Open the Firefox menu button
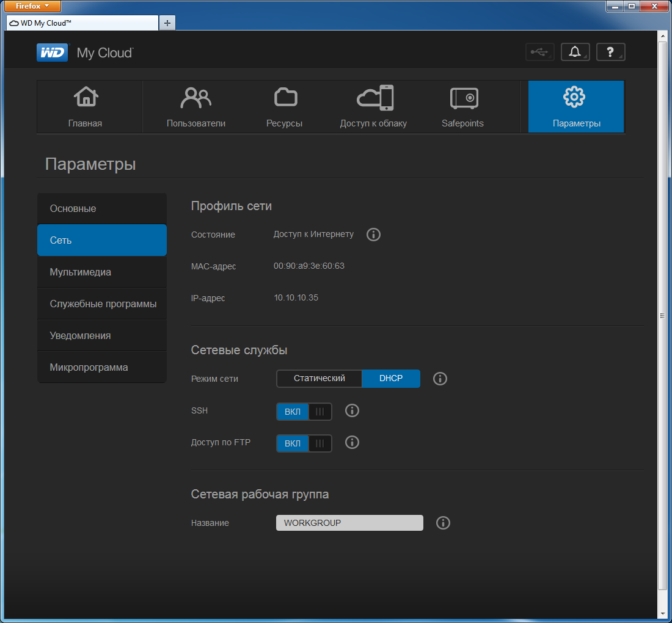672x623 pixels. pos(32,6)
